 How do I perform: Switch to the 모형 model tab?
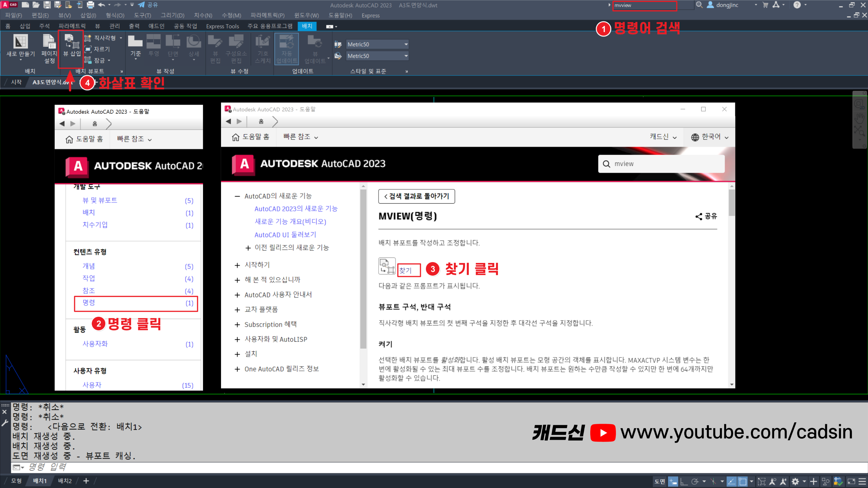(x=16, y=480)
